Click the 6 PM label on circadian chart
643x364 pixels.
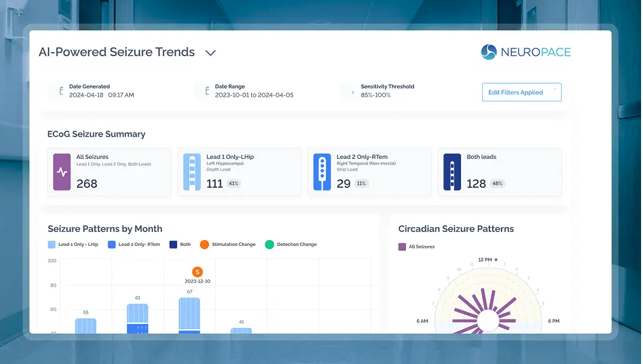554,321
